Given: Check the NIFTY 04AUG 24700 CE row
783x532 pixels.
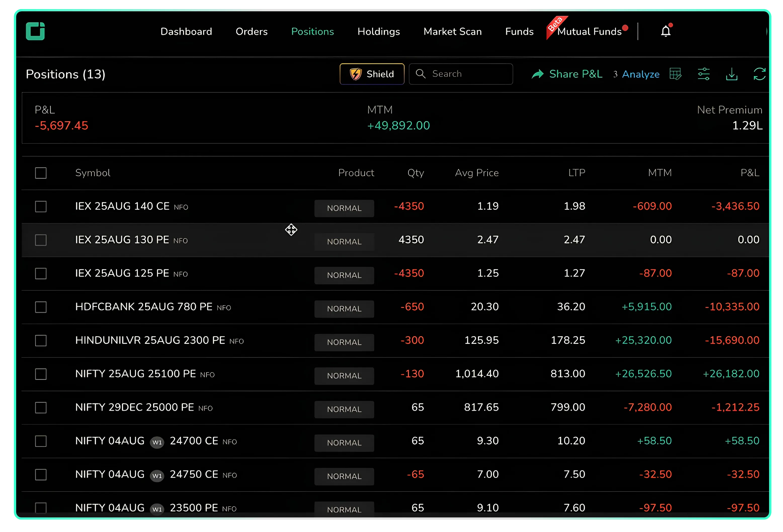Looking at the screenshot, I should [x=41, y=441].
